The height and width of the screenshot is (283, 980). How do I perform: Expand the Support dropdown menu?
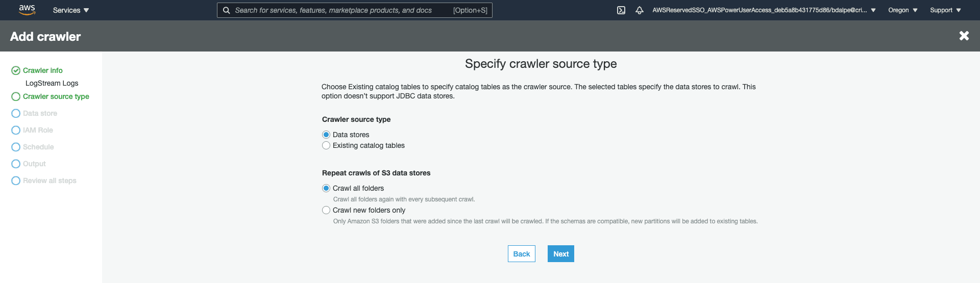click(x=945, y=10)
